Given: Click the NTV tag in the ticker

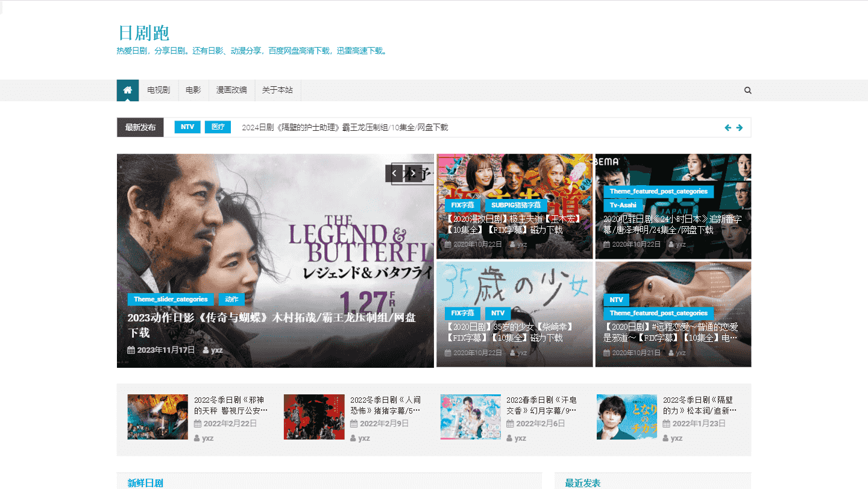Looking at the screenshot, I should click(187, 127).
